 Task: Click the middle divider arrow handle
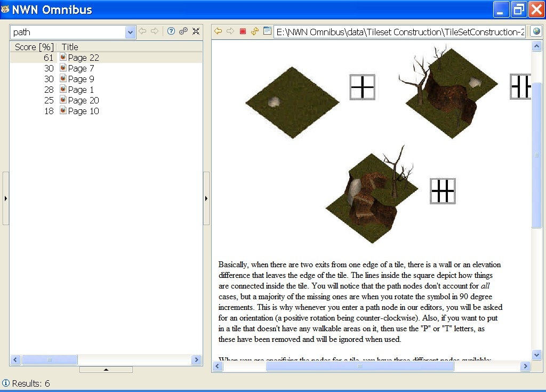point(207,198)
